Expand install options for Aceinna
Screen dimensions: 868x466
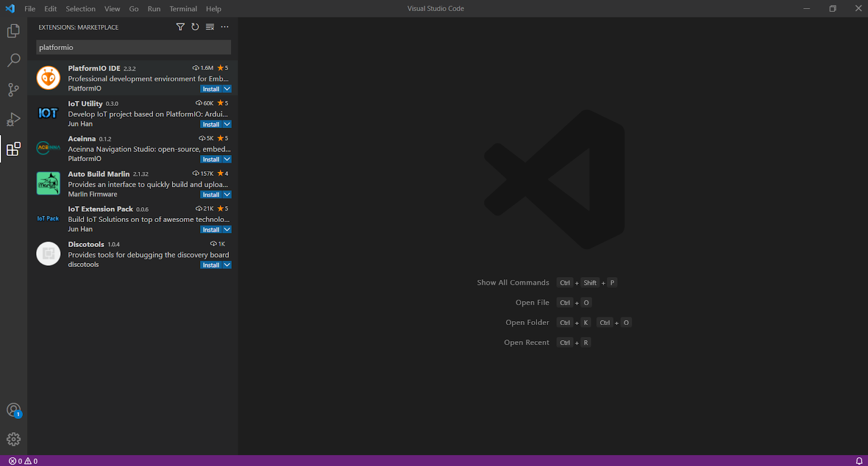(227, 159)
